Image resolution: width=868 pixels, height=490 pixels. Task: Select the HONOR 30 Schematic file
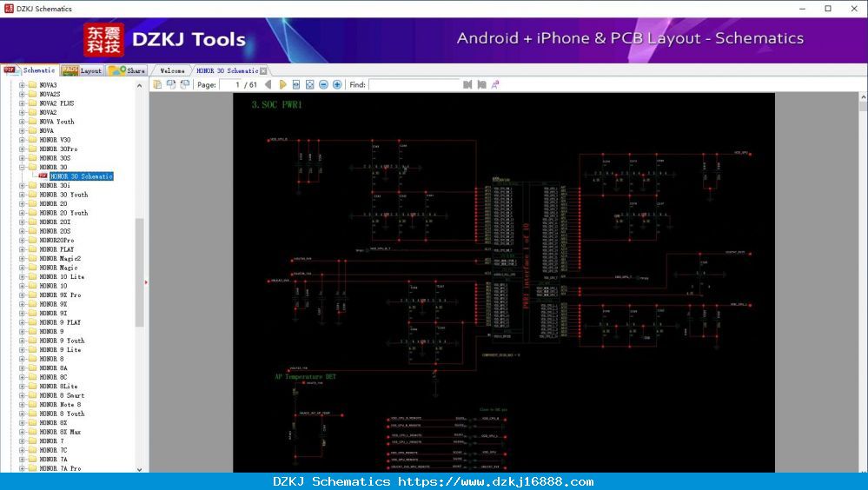[82, 176]
